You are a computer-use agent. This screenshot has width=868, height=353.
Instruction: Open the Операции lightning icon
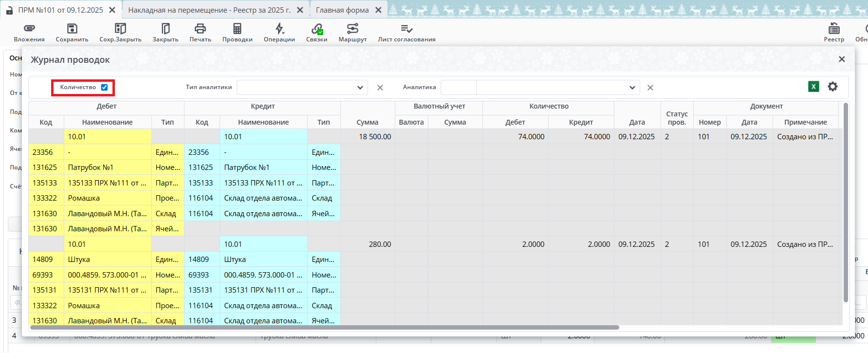coord(279,29)
